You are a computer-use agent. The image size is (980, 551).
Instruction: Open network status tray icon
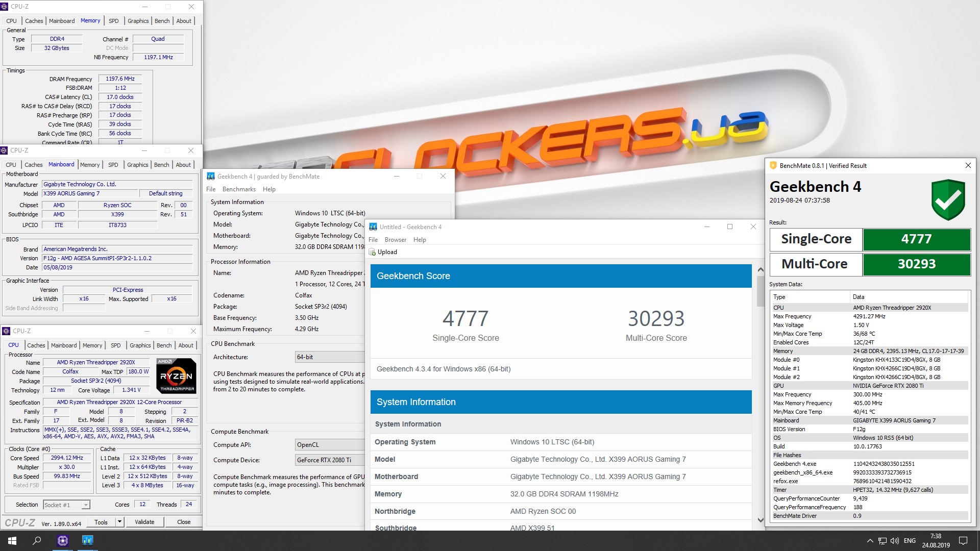point(882,541)
